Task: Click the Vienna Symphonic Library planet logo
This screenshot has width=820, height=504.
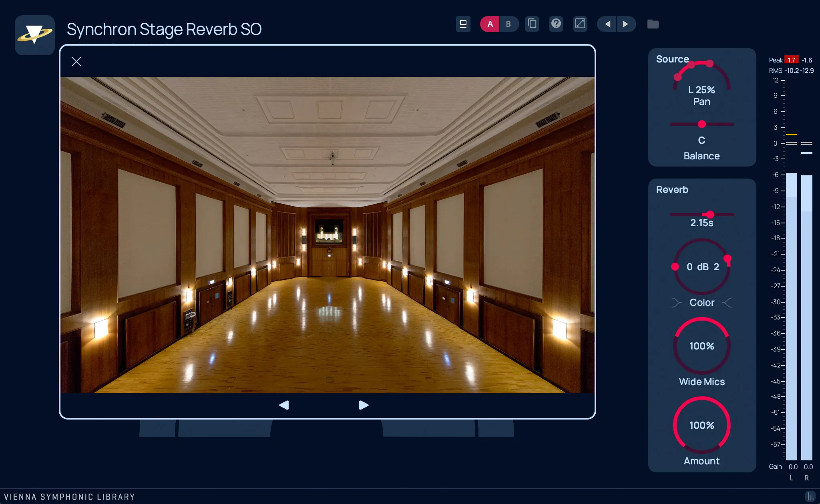Action: point(35,35)
